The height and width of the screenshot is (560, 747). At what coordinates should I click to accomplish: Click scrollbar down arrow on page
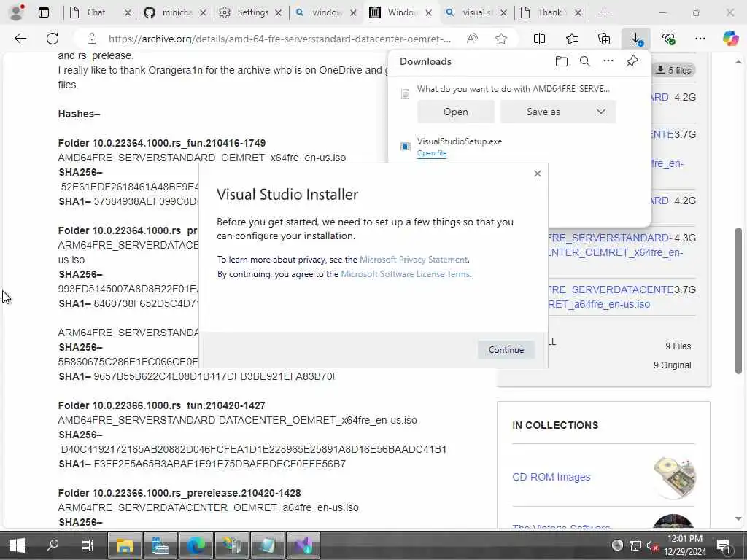tap(738, 519)
